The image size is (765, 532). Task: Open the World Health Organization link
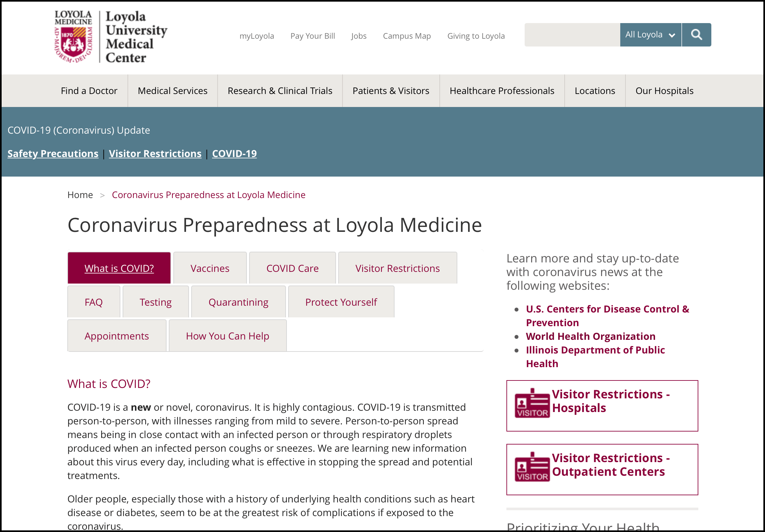click(590, 336)
